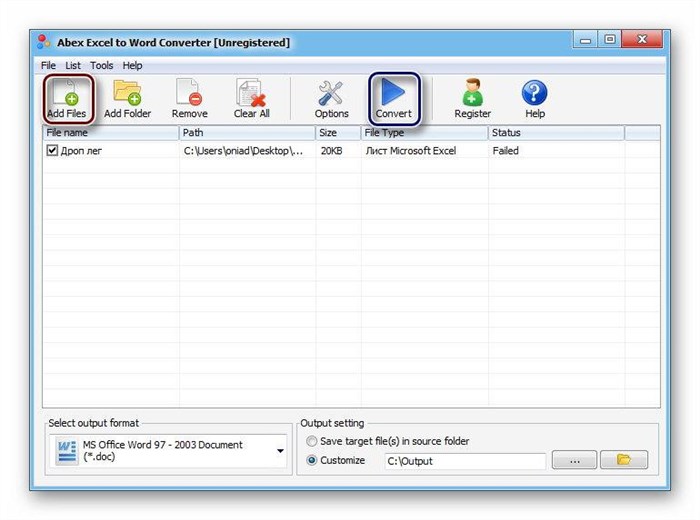Click the Лист Microsoft Excel type cell

coord(411,151)
